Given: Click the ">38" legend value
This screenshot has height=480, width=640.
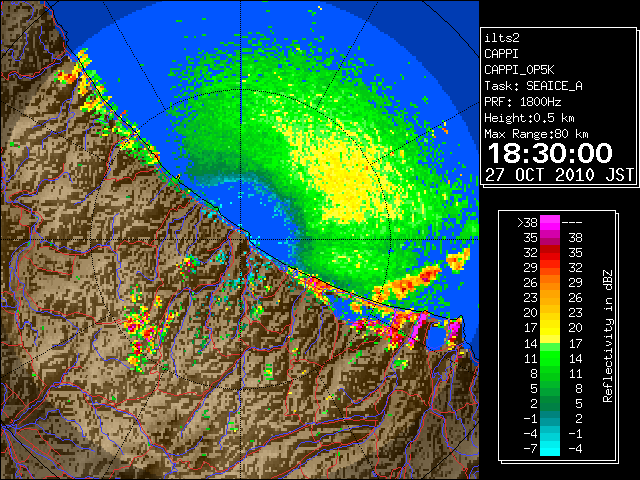Looking at the screenshot, I should click(x=527, y=222).
